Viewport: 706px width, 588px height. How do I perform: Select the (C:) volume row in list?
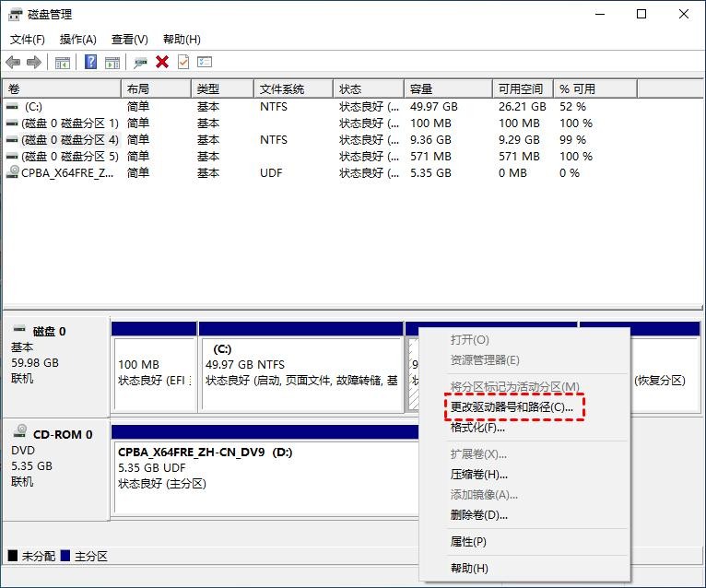[x=33, y=107]
